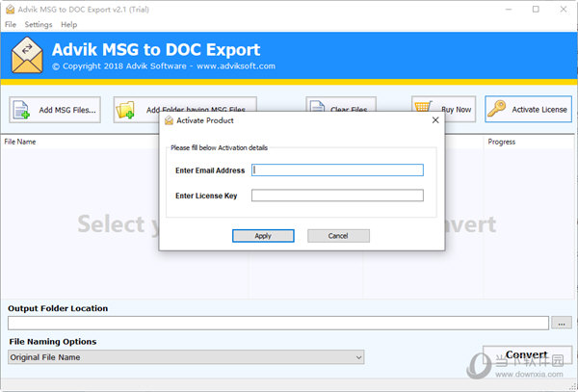
Task: Click the Add MSG Files button
Action: coord(55,110)
